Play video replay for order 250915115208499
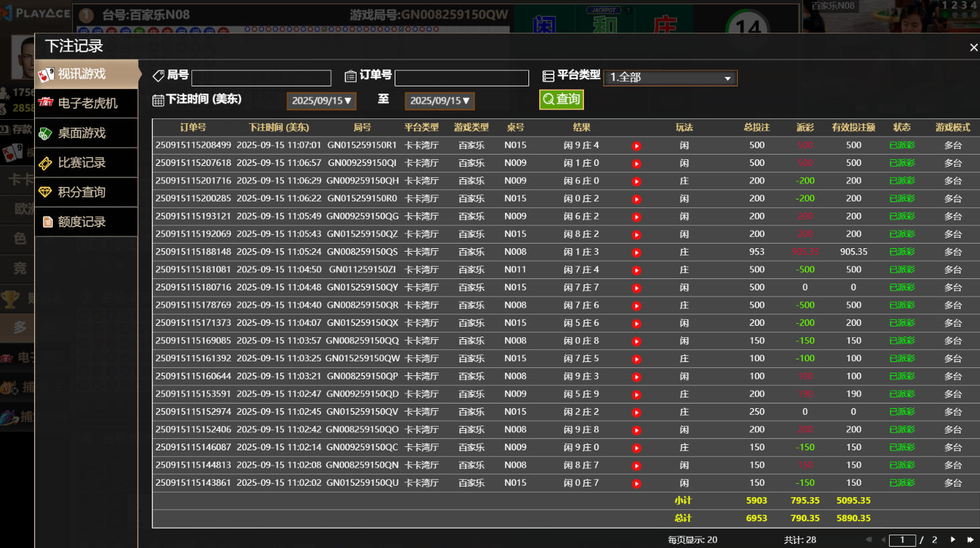This screenshot has width=980, height=548. tap(636, 146)
